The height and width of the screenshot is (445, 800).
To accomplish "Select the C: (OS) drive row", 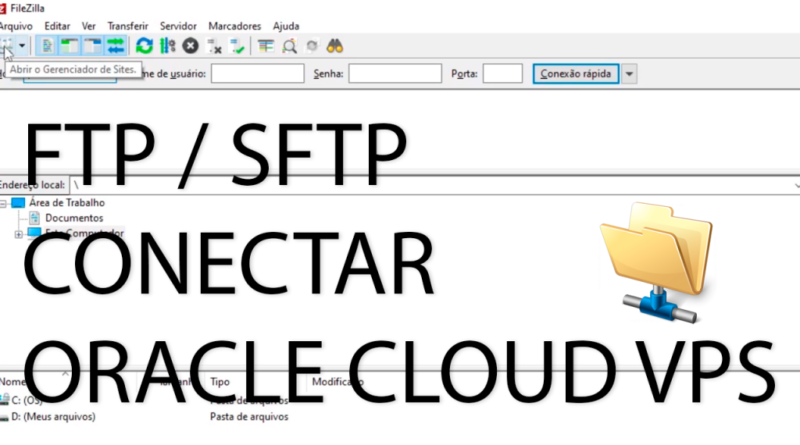I will pos(27,400).
